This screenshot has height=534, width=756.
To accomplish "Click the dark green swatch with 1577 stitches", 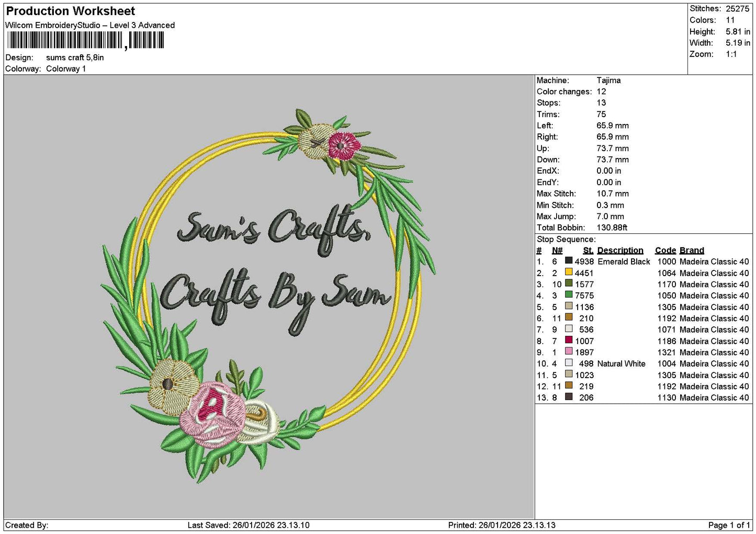I will point(569,283).
